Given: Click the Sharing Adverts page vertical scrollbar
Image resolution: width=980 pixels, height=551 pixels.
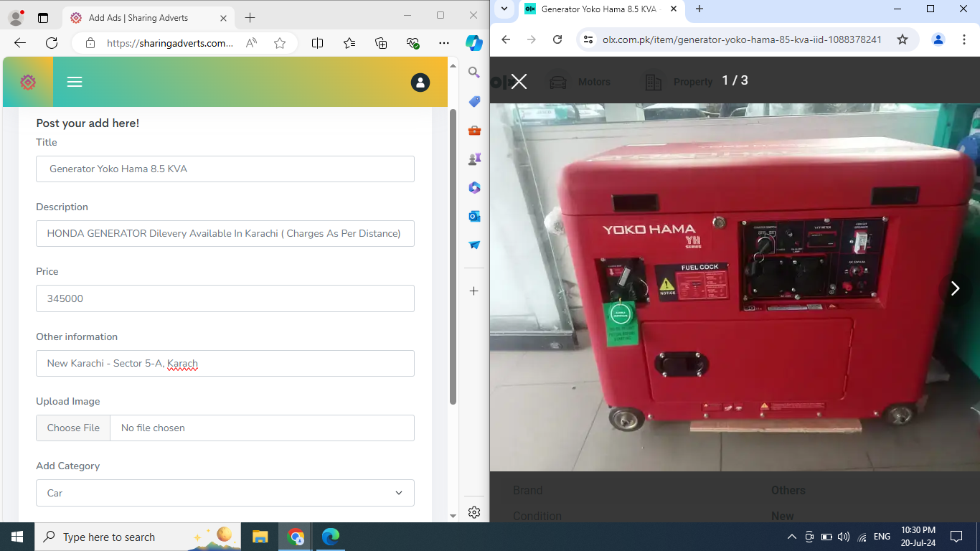Looking at the screenshot, I should click(453, 257).
